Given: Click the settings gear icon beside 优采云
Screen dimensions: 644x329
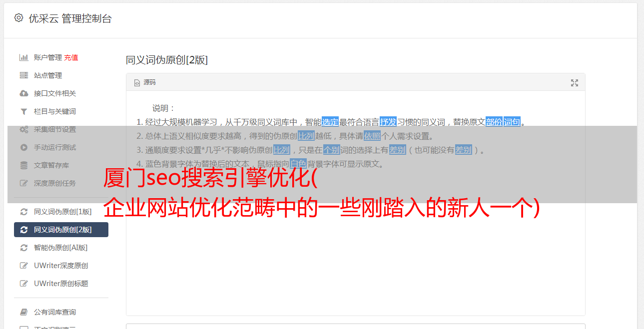Looking at the screenshot, I should (18, 18).
